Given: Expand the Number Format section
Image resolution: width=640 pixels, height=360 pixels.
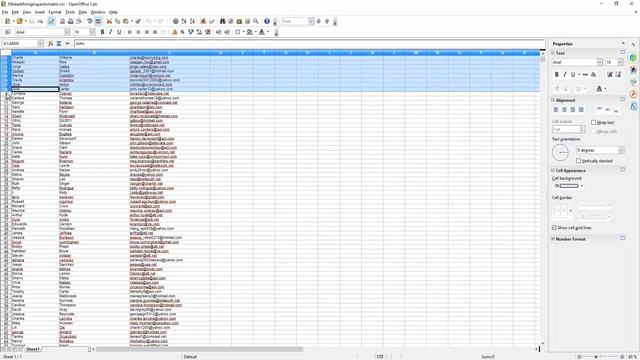Looking at the screenshot, I should [x=553, y=239].
